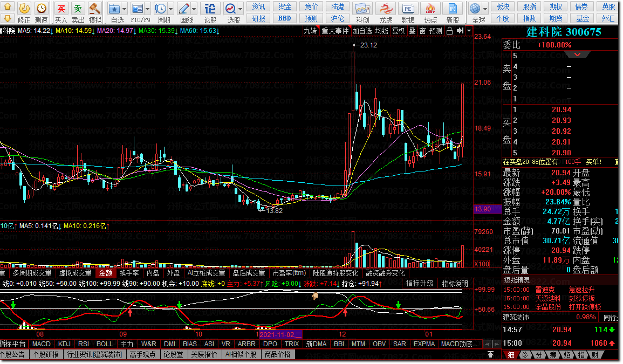The width and height of the screenshot is (623, 364).
Task: Click 雷迪克 in the 短线精灵 list
Action: pyautogui.click(x=545, y=290)
